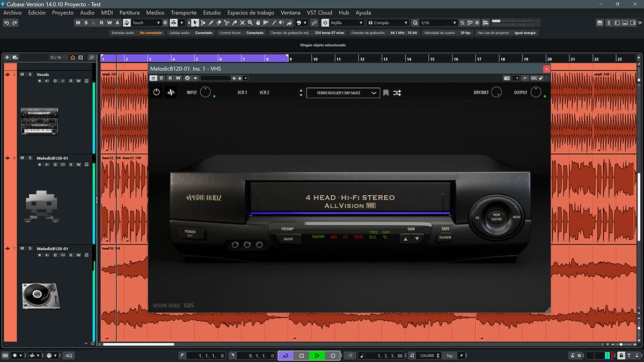The height and width of the screenshot is (362, 644).
Task: Open the Transporte menu
Action: click(x=184, y=12)
